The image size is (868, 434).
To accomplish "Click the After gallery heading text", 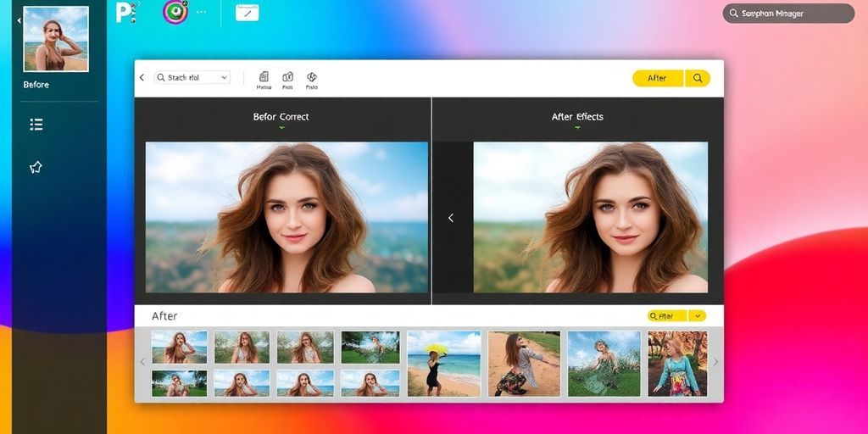I will point(164,316).
